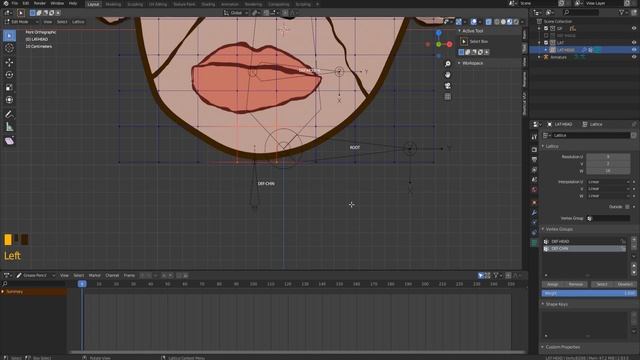Open the Tool properties tab icon

(534, 137)
